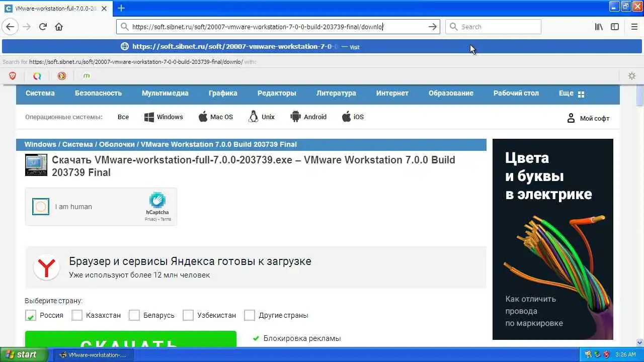Click the Unix penguin icon

click(x=254, y=117)
